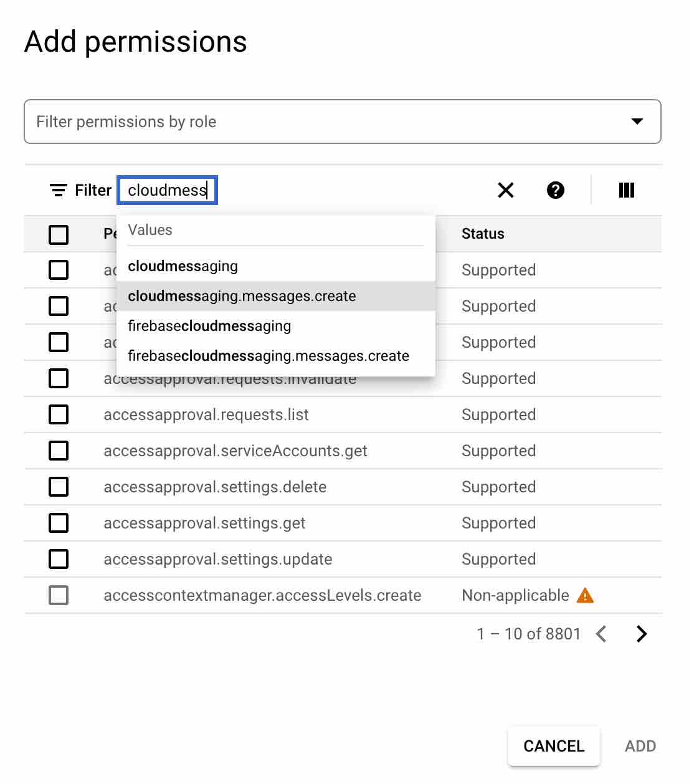Check the select-all permissions checkbox
Screen dimensions: 689x784
tap(59, 234)
